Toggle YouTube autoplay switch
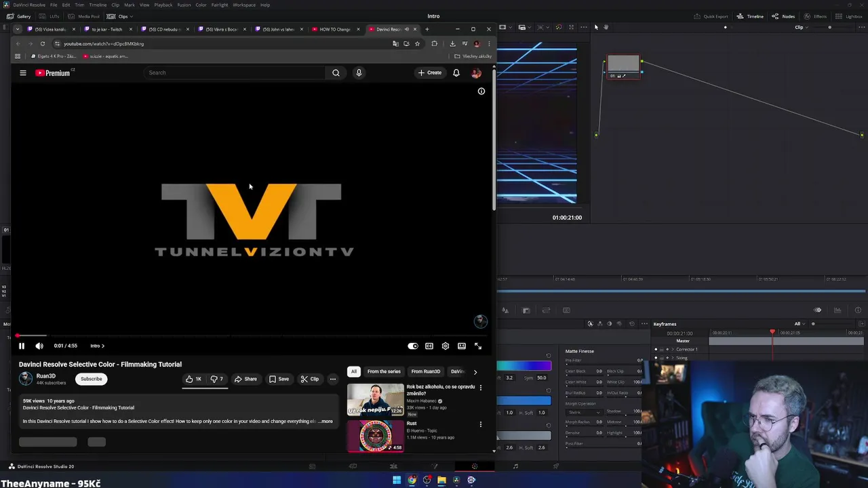 413,346
